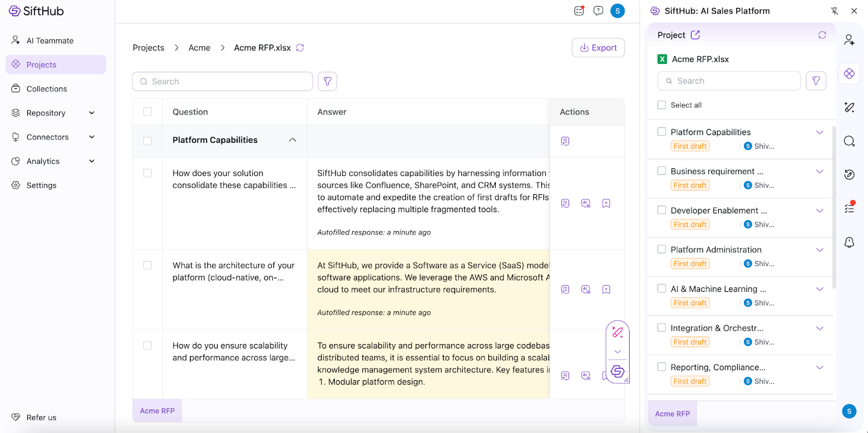
Task: Switch to the Acme RFP sheet tab
Action: [x=157, y=411]
